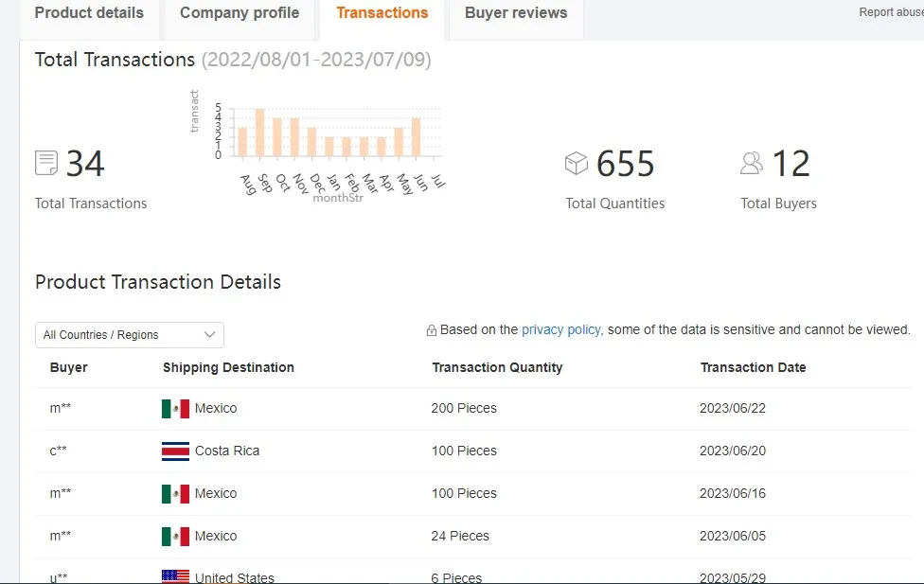Click the Transaction Quantity column header
924x584 pixels.
pyautogui.click(x=497, y=367)
